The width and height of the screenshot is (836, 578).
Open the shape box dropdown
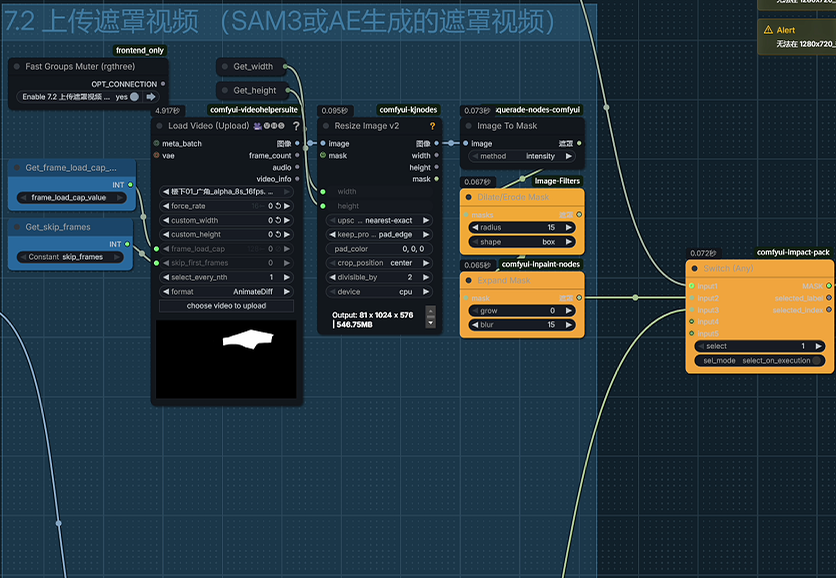[519, 241]
